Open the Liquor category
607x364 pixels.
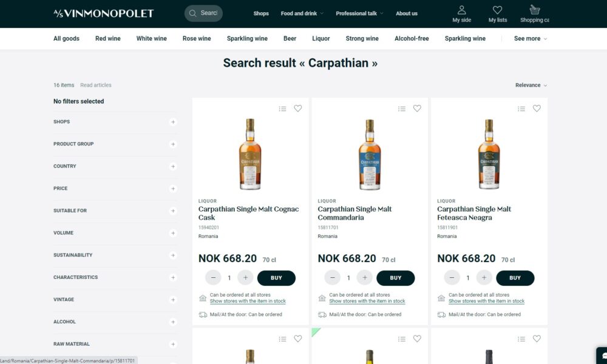click(x=321, y=39)
